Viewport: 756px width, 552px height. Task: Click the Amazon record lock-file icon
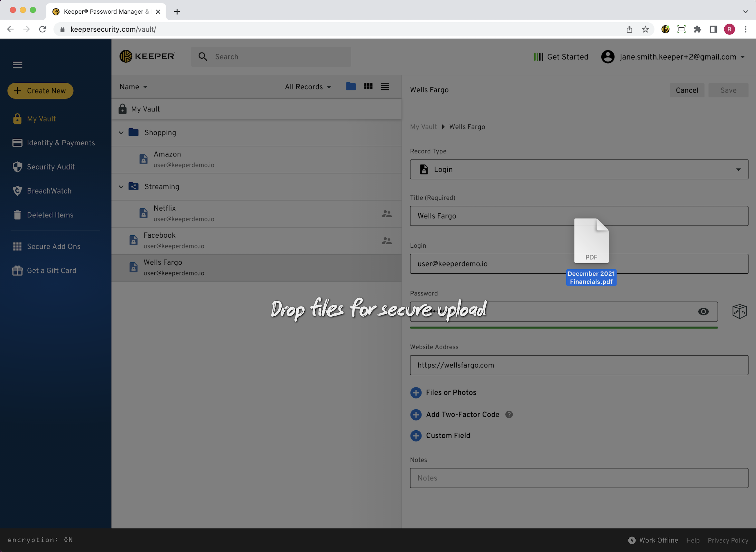pyautogui.click(x=144, y=159)
